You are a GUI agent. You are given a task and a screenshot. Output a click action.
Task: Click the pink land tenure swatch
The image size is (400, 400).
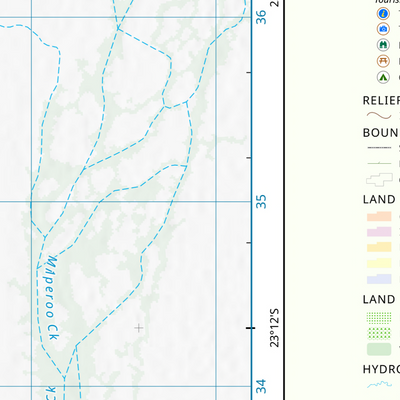click(379, 232)
